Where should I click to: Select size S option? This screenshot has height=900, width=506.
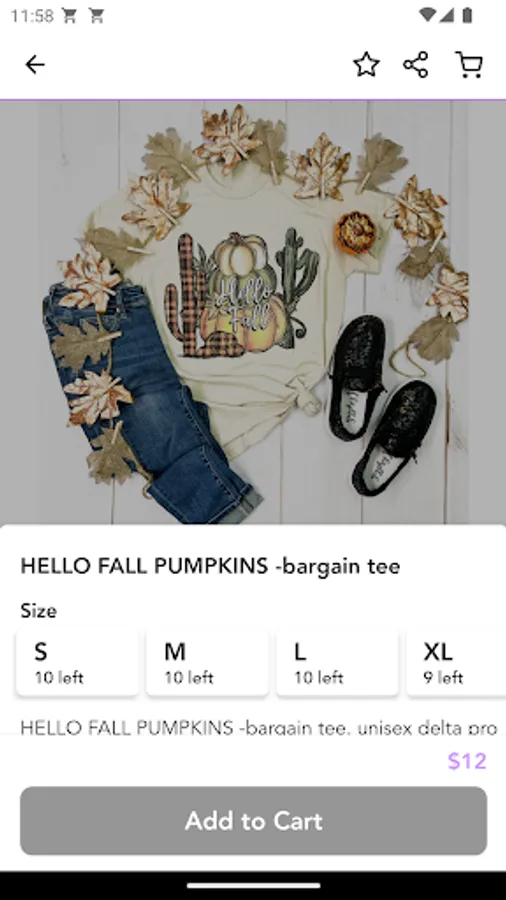point(77,663)
